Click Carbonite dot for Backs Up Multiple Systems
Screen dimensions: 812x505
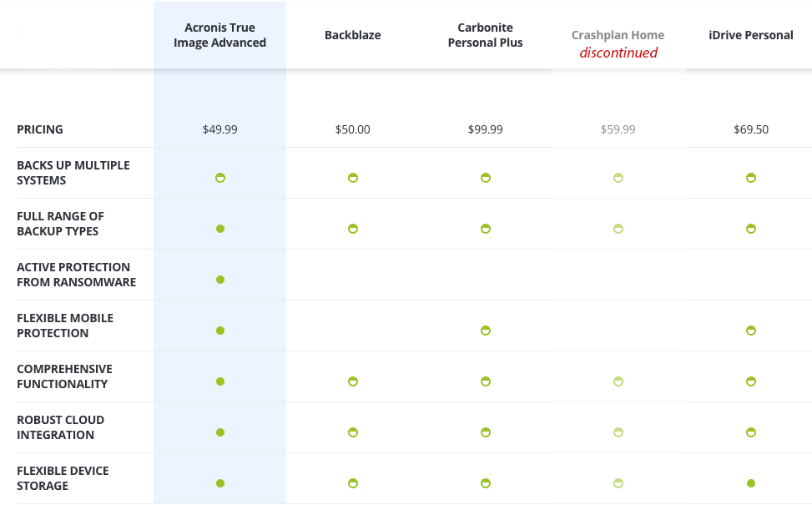485,178
